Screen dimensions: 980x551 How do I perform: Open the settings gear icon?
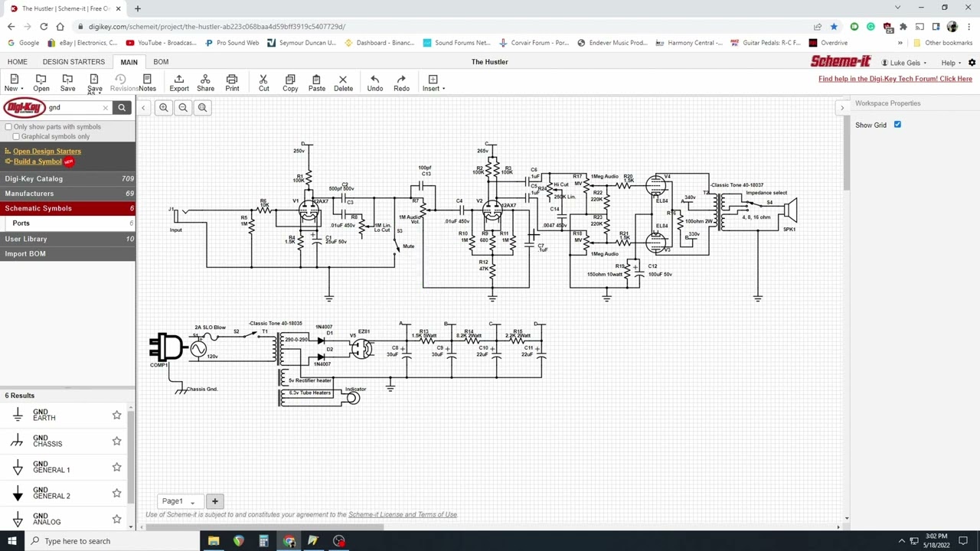(972, 63)
